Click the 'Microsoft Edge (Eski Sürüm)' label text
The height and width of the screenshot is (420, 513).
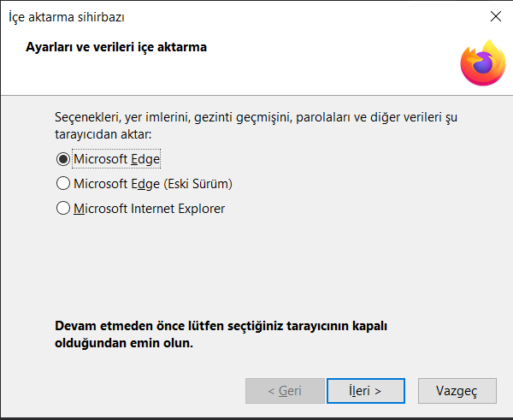coord(152,183)
